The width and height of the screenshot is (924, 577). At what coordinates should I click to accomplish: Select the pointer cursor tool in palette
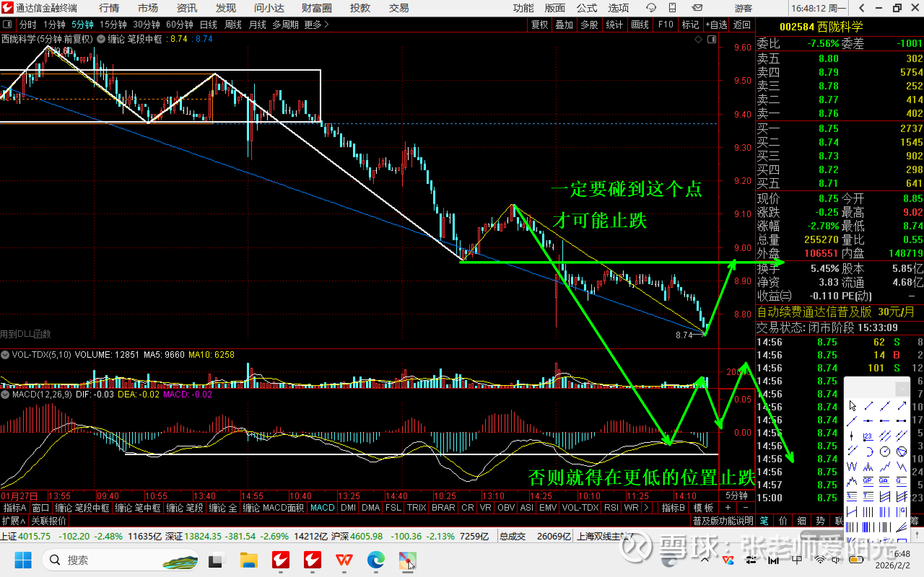(x=852, y=406)
